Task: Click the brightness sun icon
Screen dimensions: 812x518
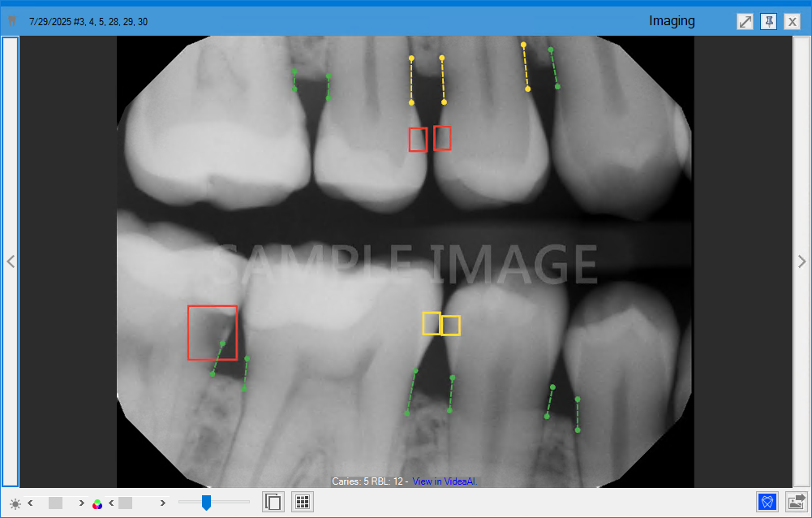Action: [x=15, y=503]
